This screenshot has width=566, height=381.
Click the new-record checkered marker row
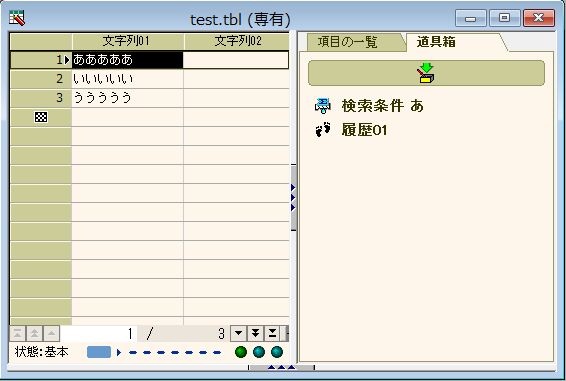pyautogui.click(x=41, y=117)
